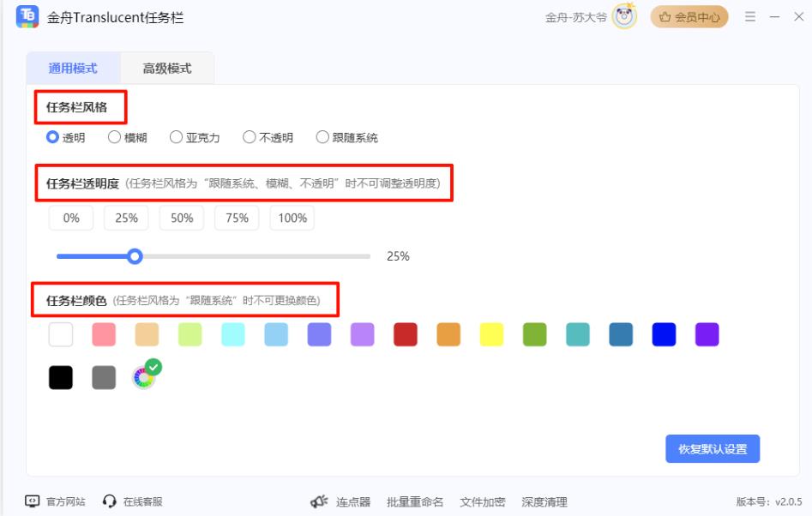Click the username 金舟-苏大爷
Image resolution: width=812 pixels, height=516 pixels.
point(576,17)
